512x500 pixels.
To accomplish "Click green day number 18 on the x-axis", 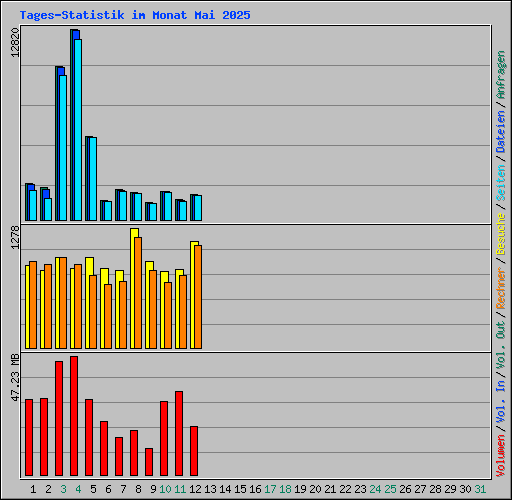I will (x=285, y=489).
